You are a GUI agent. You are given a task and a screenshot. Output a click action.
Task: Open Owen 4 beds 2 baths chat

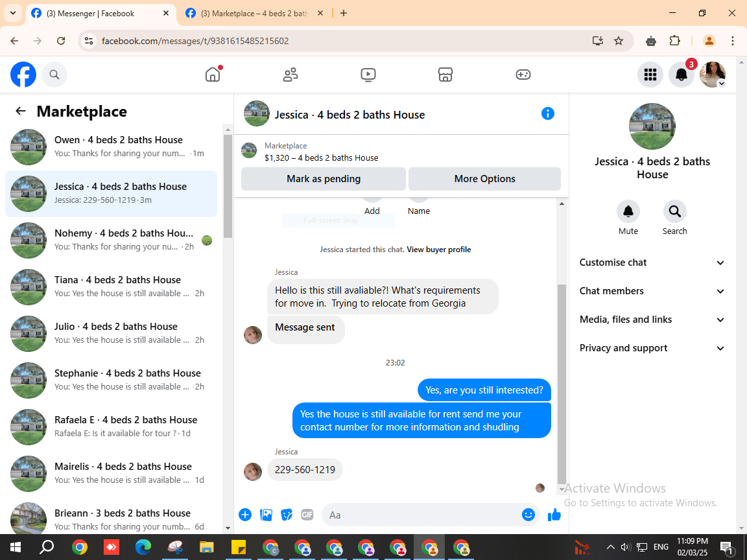pyautogui.click(x=111, y=147)
